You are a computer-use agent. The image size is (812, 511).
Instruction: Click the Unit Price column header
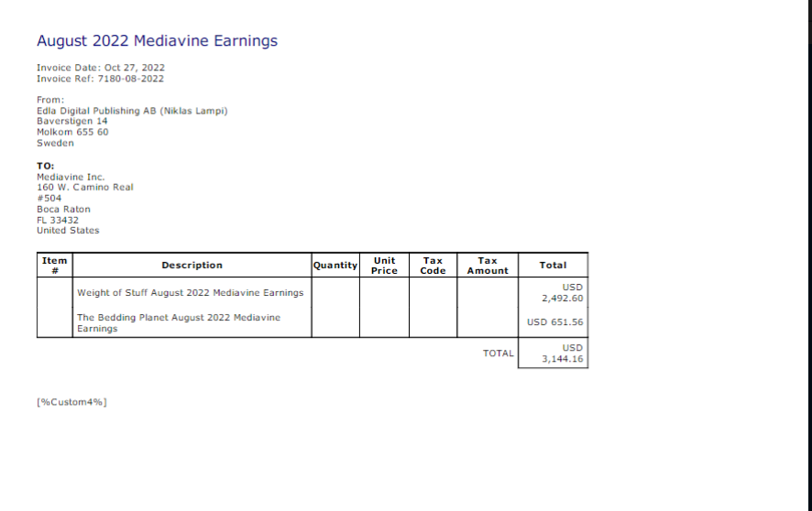(x=384, y=266)
